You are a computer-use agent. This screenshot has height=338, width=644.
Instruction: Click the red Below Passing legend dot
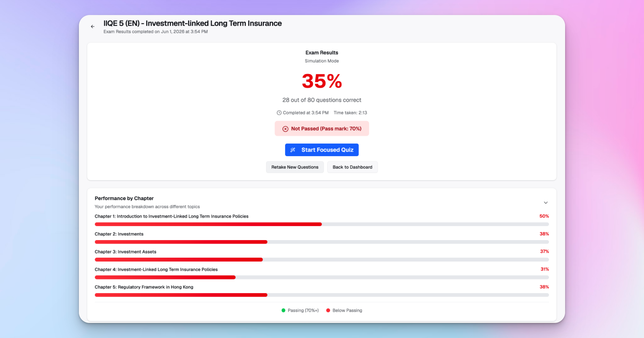(328, 310)
